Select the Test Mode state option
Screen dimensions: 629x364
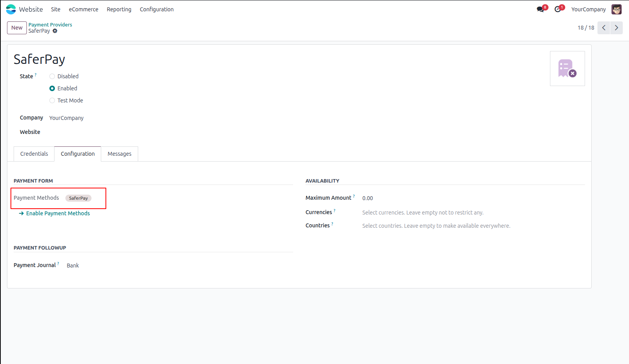click(52, 100)
